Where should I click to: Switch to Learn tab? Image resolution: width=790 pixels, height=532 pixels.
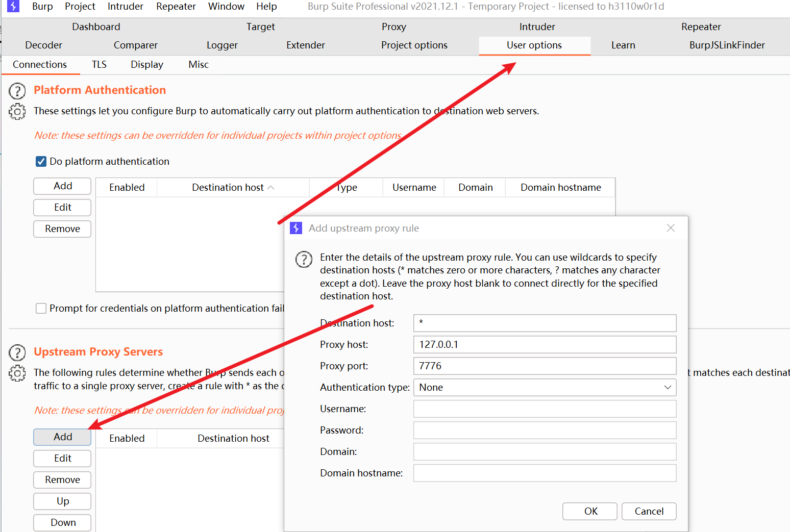623,45
